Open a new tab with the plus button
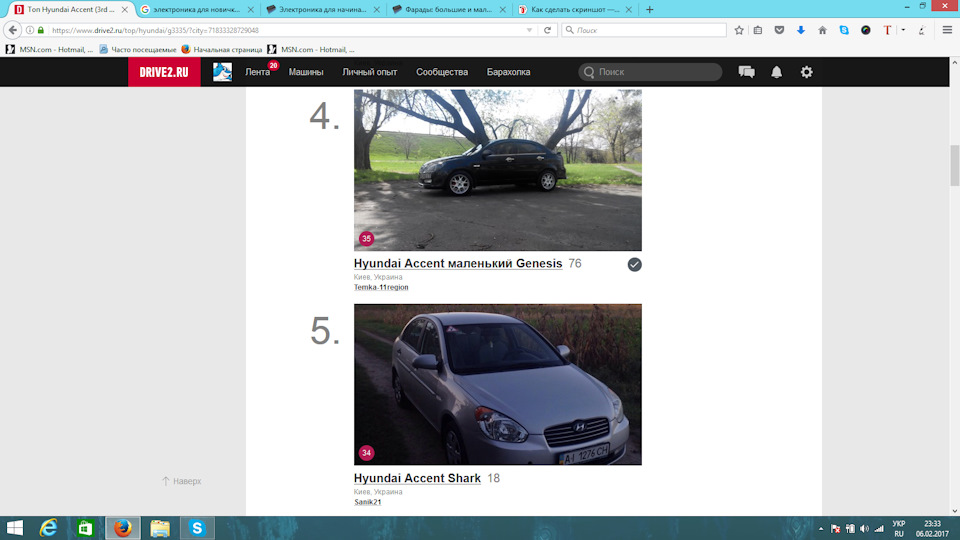The width and height of the screenshot is (960, 540). [x=650, y=9]
